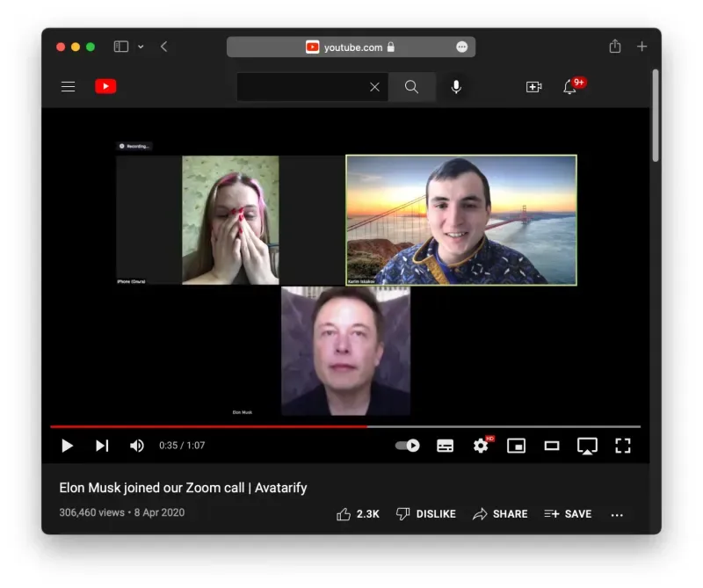Click the youtube.com address bar
This screenshot has width=703, height=588.
pos(351,47)
